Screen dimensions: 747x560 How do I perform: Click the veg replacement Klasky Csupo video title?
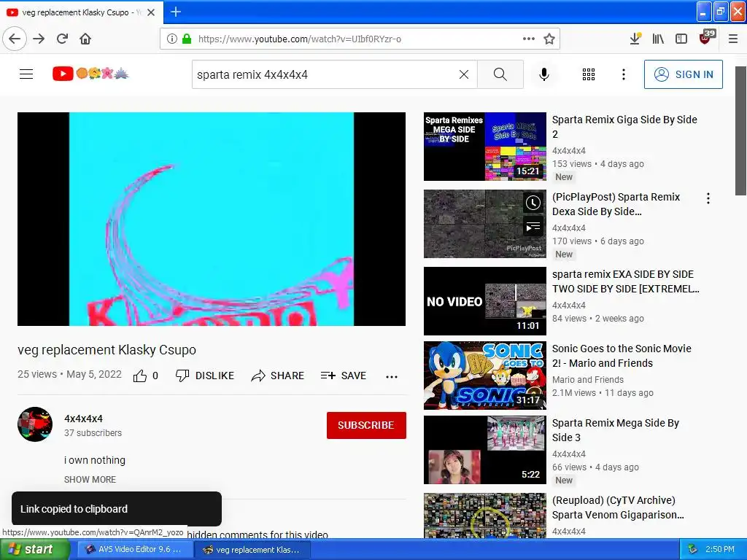coord(107,350)
